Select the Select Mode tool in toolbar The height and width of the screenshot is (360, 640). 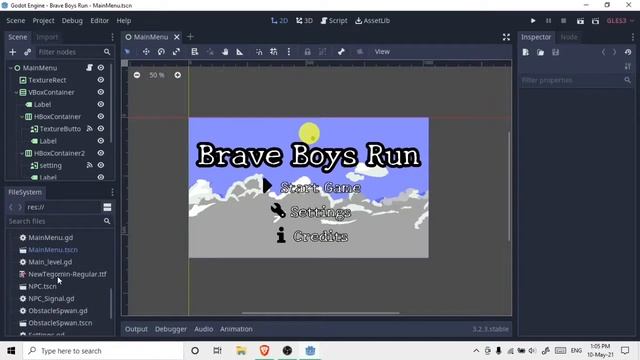(127, 52)
